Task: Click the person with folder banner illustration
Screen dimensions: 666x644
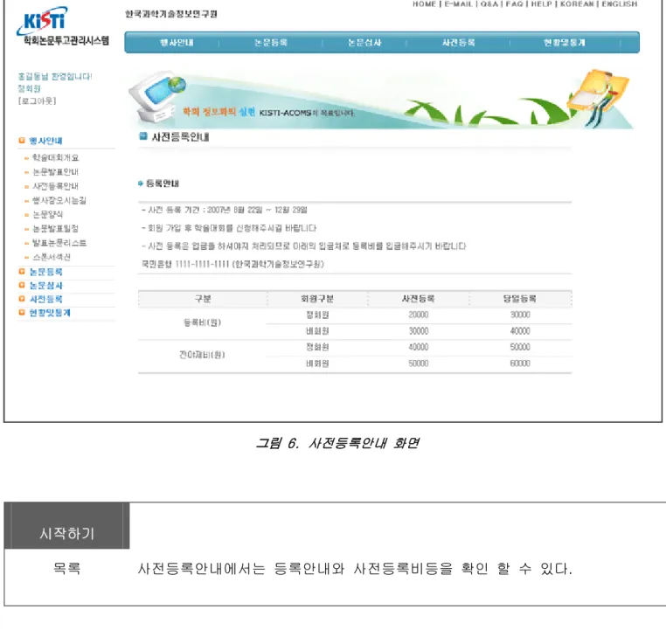Action: pos(598,97)
